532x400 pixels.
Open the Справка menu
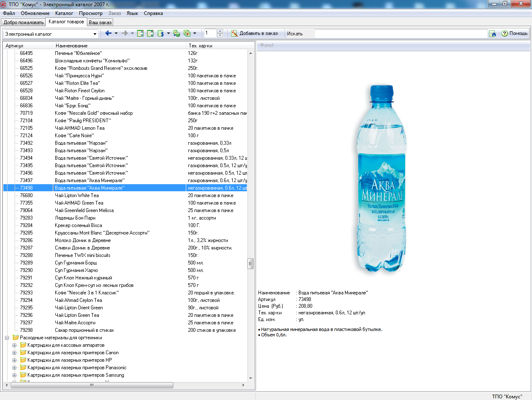tap(153, 13)
